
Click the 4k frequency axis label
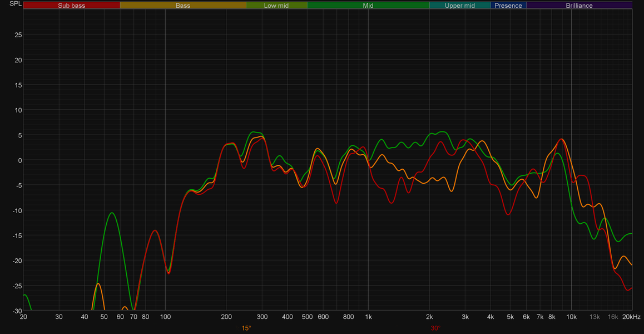491,317
